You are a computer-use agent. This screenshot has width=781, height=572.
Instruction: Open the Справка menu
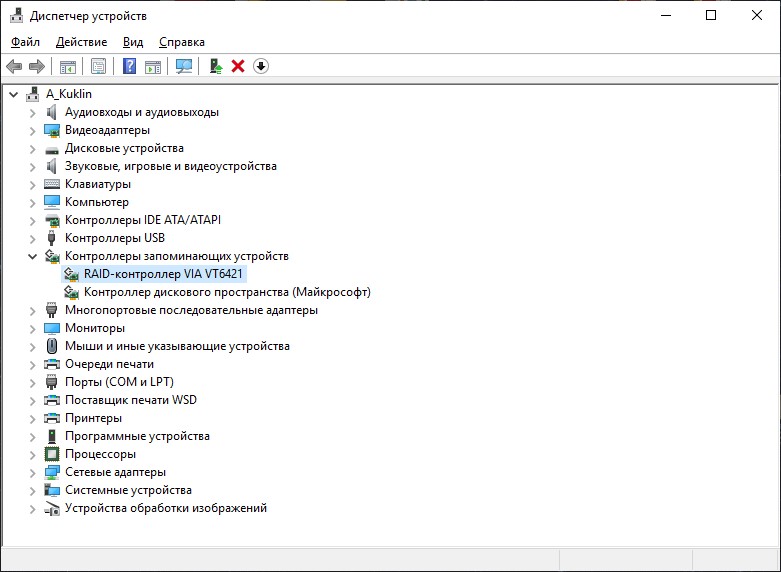[182, 42]
